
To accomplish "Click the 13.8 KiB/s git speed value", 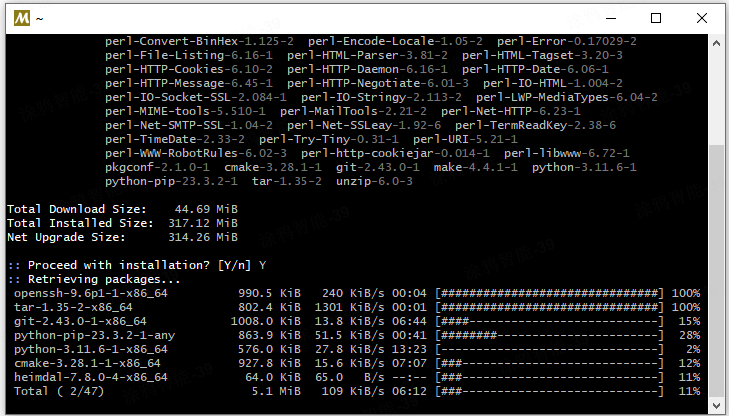I will (350, 321).
